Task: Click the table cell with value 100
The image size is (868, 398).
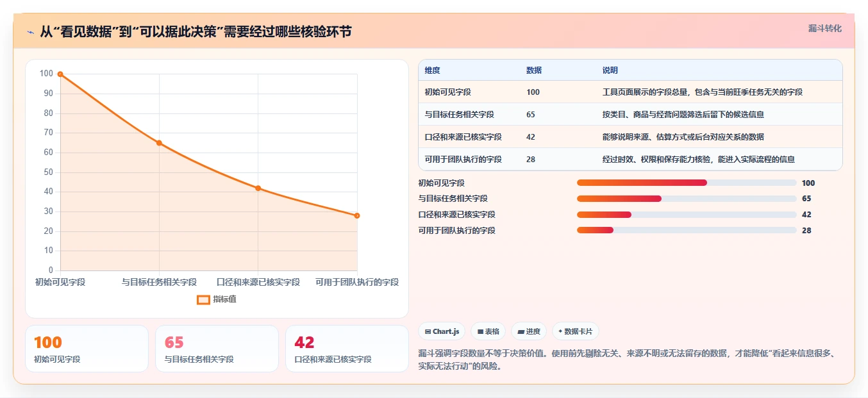Action: pos(533,92)
